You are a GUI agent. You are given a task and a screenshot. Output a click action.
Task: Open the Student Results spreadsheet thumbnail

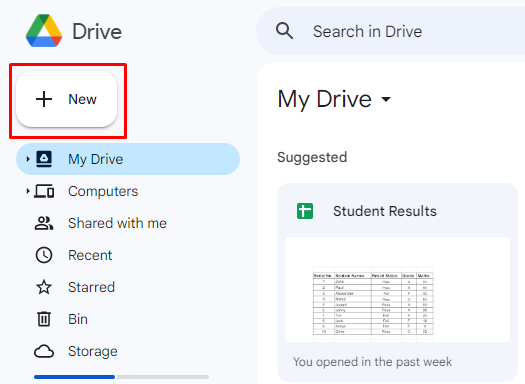click(397, 290)
